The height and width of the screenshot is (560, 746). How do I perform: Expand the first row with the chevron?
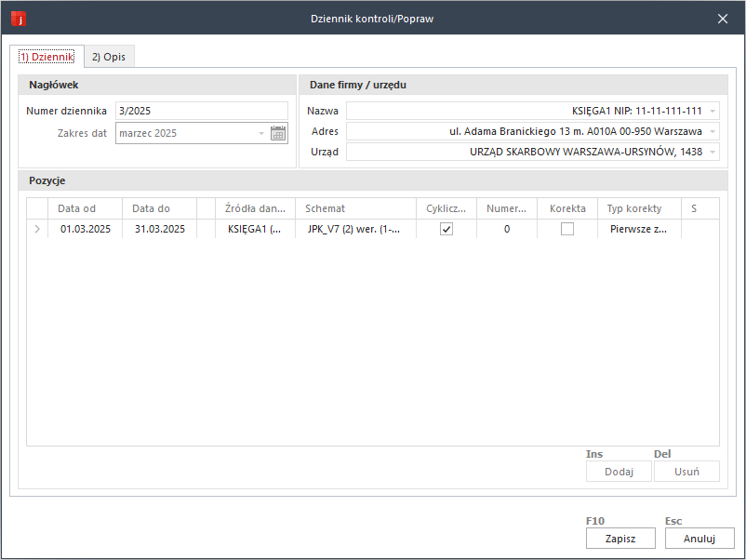point(37,229)
